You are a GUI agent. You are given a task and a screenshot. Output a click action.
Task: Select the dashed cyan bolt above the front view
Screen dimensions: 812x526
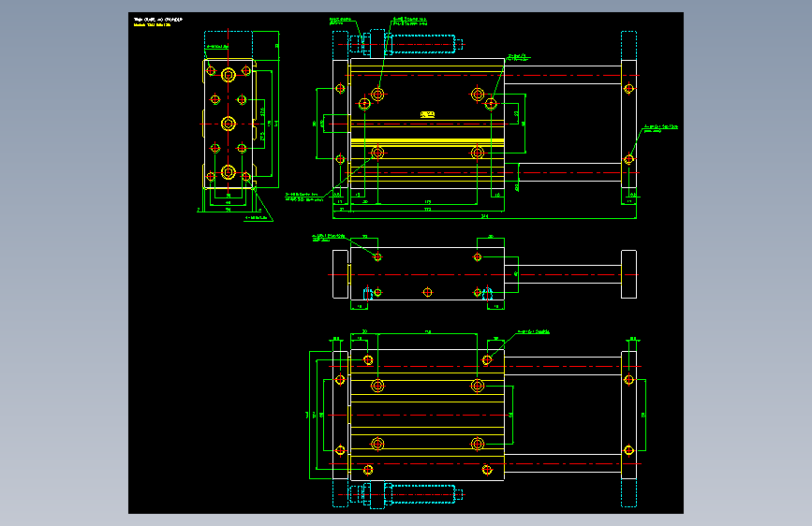pos(423,44)
